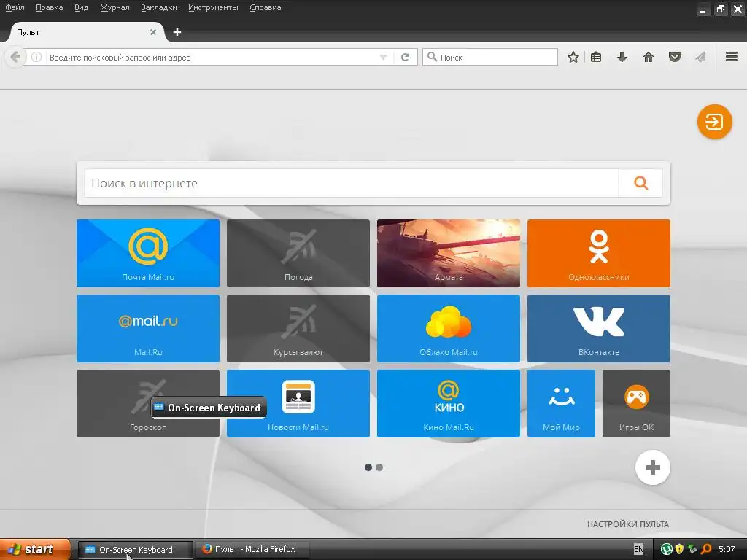Screen dimensions: 747x560
Task: Open a new tab with plus icon
Action: click(177, 32)
